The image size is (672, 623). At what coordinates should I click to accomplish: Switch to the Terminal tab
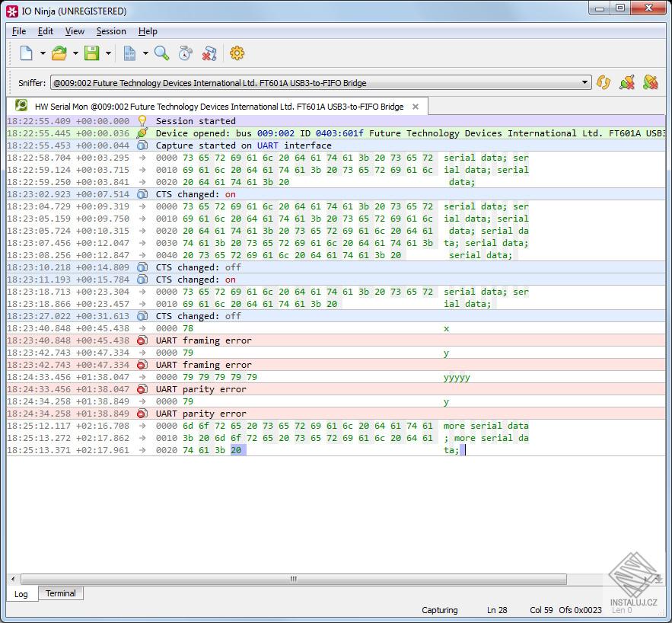(x=60, y=593)
